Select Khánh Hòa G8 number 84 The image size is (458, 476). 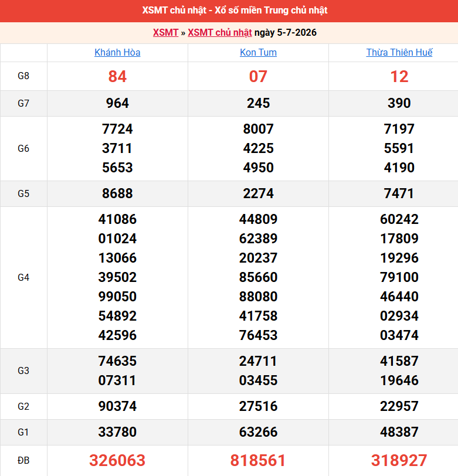click(x=117, y=76)
